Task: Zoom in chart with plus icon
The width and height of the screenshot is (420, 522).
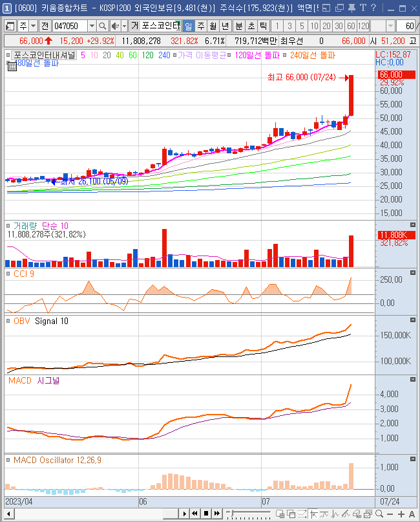Action: [x=401, y=514]
